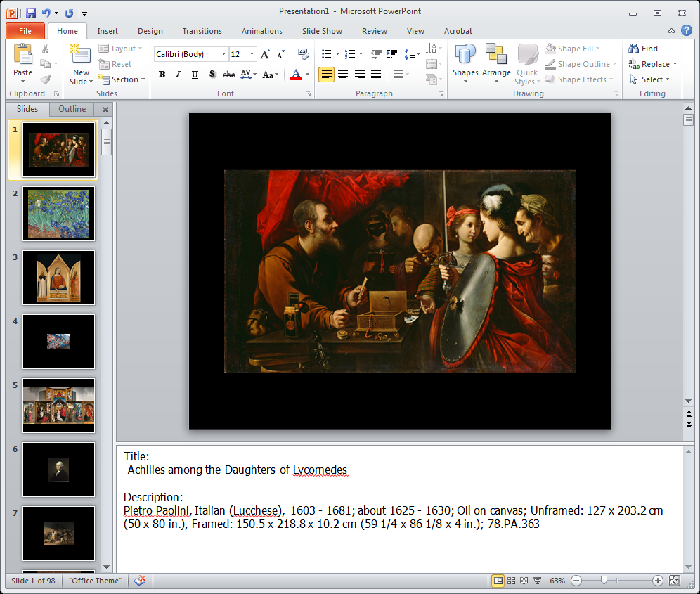Viewport: 700px width, 594px height.
Task: Click the Format Painter icon
Action: (x=46, y=79)
